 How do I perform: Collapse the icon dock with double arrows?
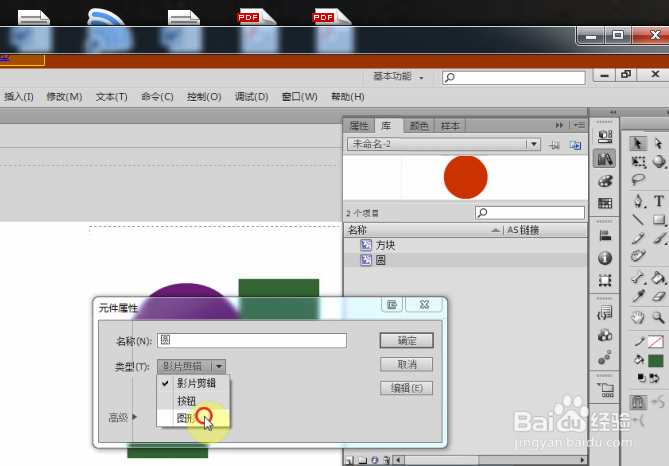(613, 112)
